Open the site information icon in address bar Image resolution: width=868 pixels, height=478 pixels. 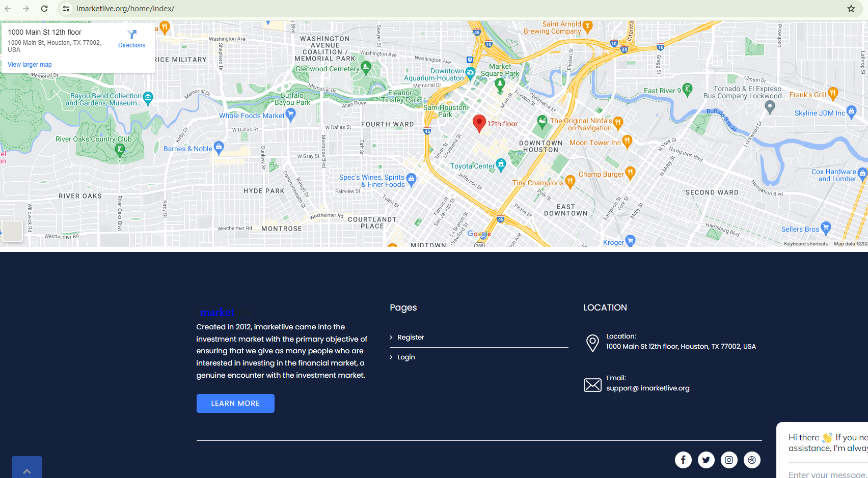coord(66,9)
